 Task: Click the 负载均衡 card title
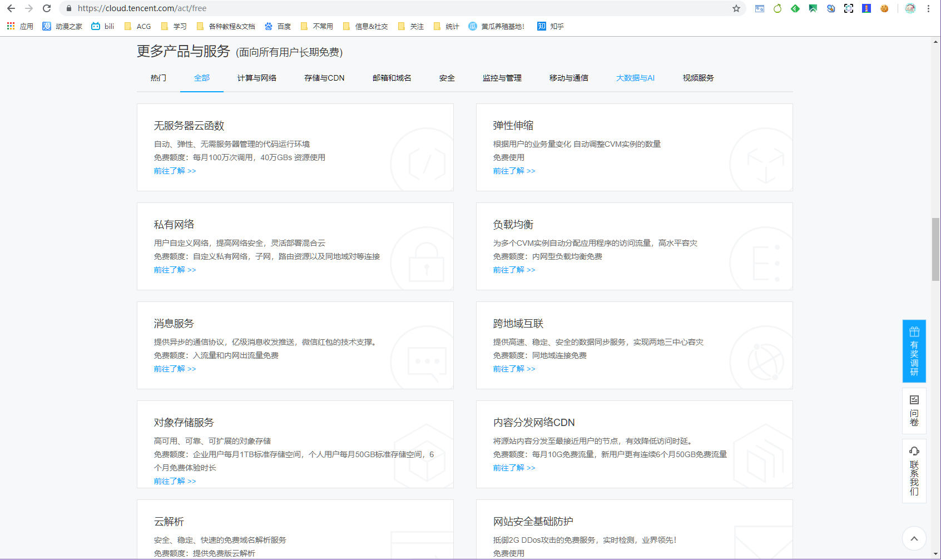[513, 225]
